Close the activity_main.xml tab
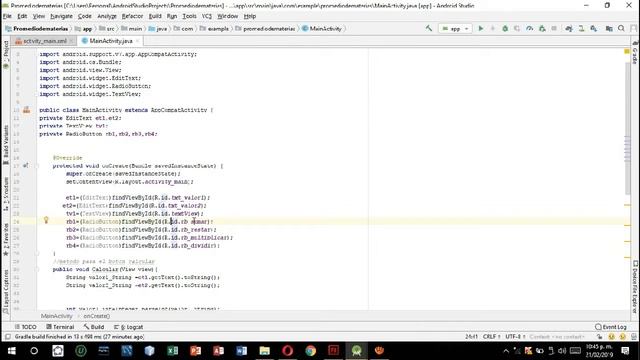The image size is (640, 360). pyautogui.click(x=71, y=41)
